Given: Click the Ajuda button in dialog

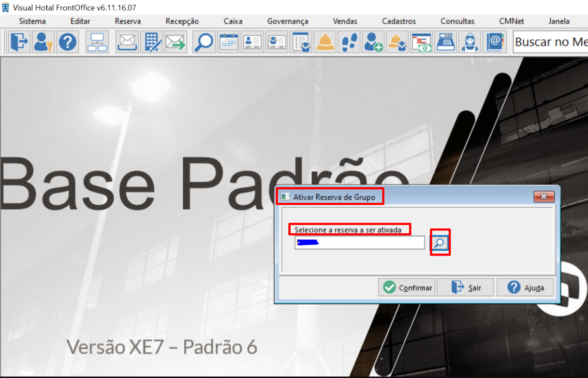Looking at the screenshot, I should tap(525, 287).
